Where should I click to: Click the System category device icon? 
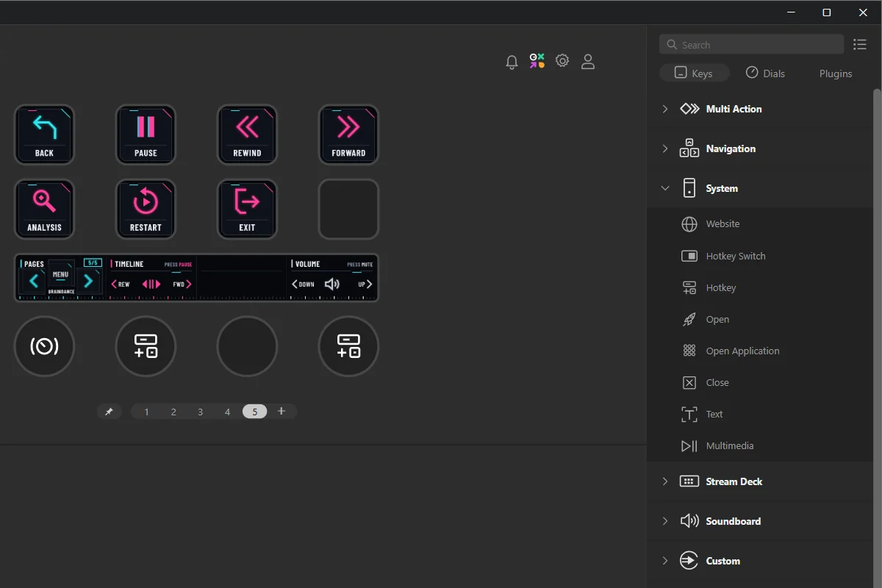pos(689,188)
